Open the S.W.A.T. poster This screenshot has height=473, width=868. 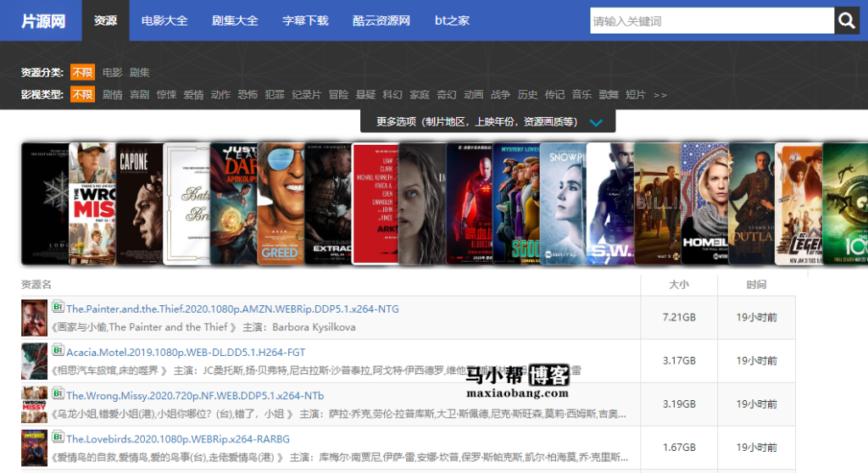pos(610,203)
